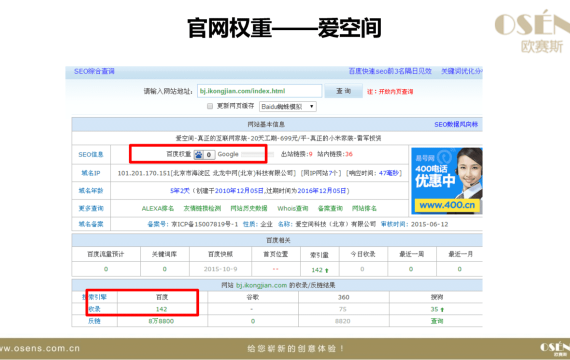Click the 关键词库 value 0
570x360 pixels.
tap(165, 269)
